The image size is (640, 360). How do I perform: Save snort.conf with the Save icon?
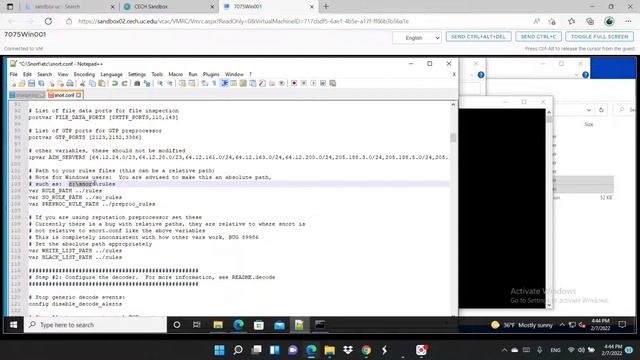tap(31, 83)
